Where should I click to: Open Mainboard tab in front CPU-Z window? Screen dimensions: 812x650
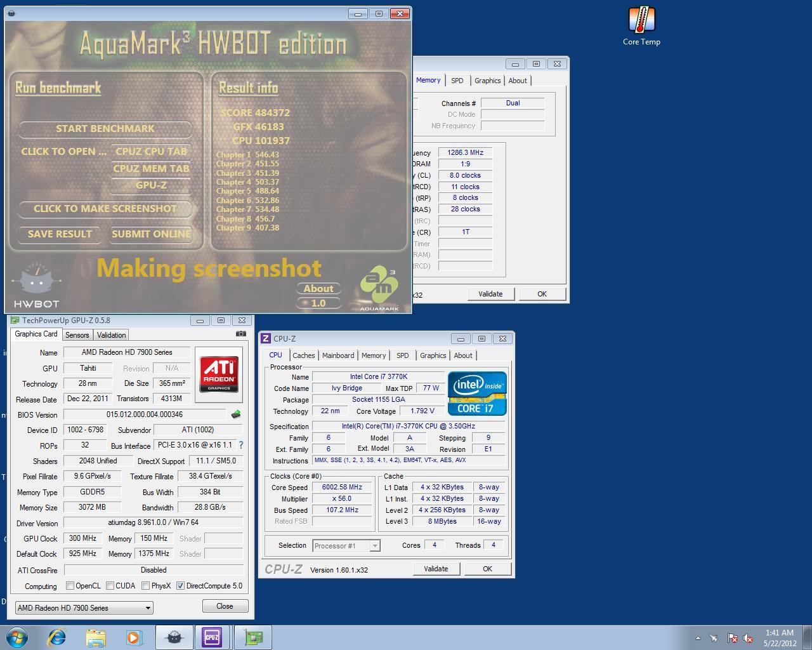click(x=338, y=355)
